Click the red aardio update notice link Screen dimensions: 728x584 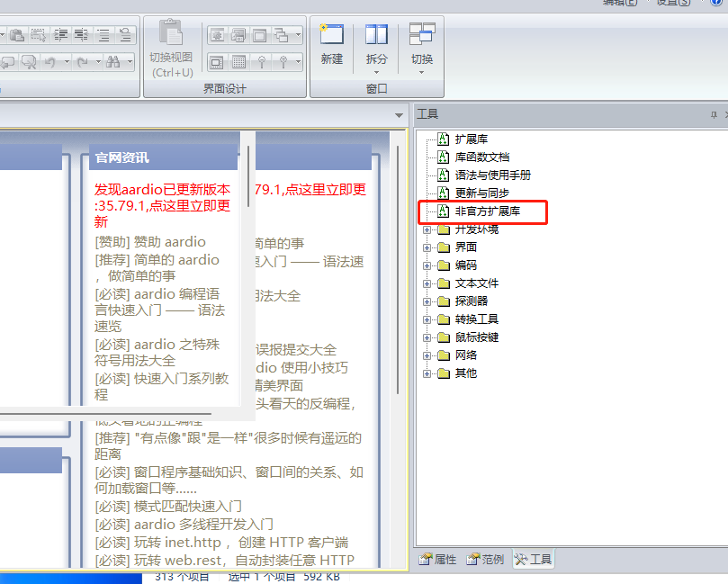click(x=163, y=205)
